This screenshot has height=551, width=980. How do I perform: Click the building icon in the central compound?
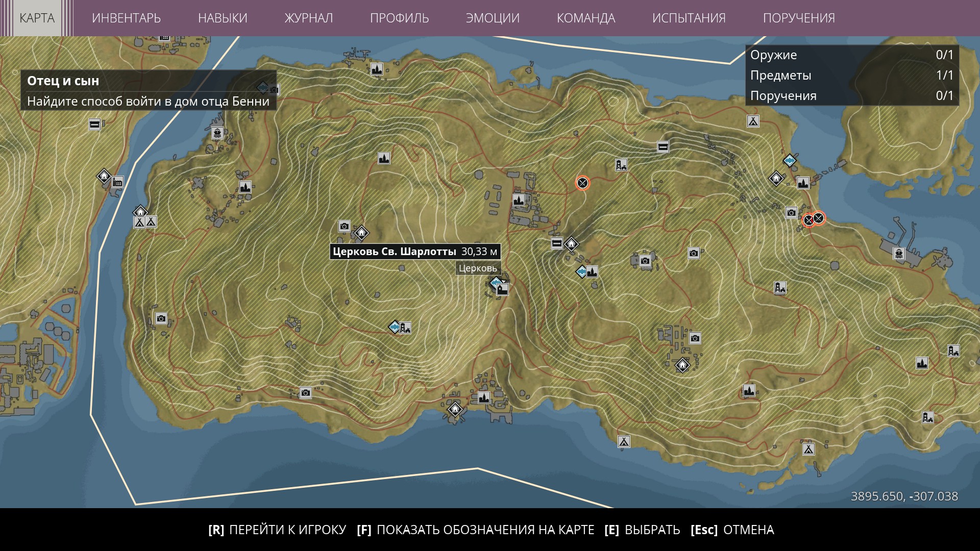tap(519, 200)
